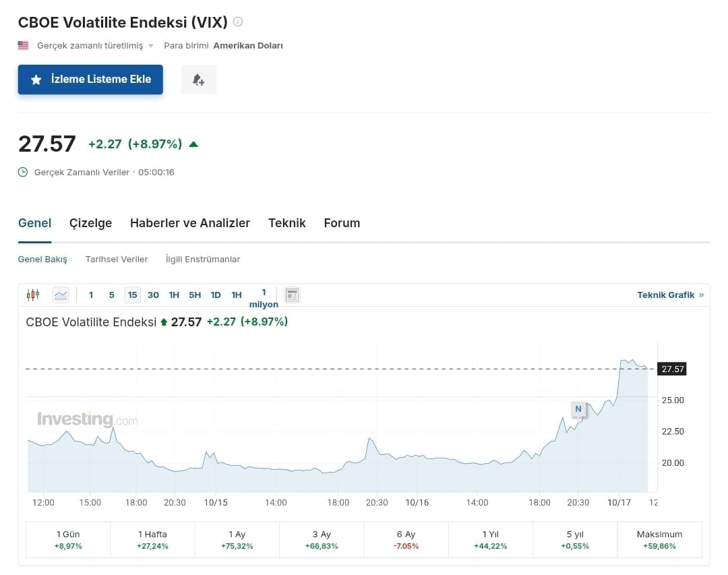Click the bell alert icon button

[x=198, y=80]
